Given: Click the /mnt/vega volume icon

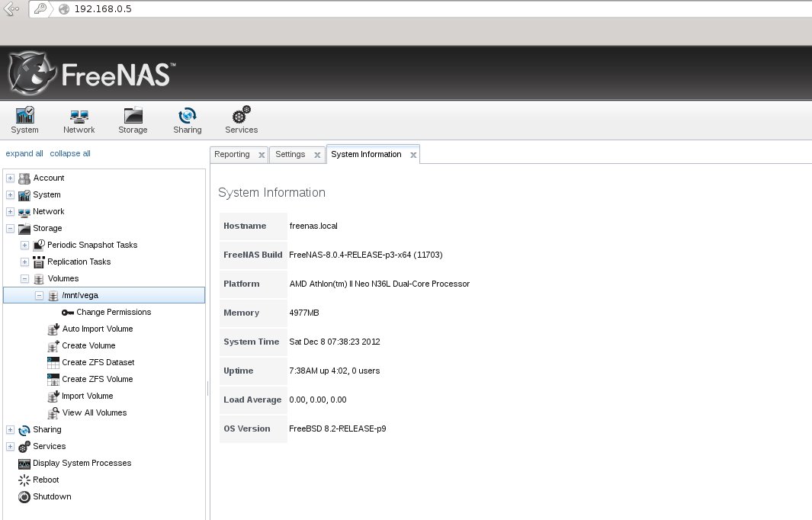Looking at the screenshot, I should pyautogui.click(x=53, y=296).
